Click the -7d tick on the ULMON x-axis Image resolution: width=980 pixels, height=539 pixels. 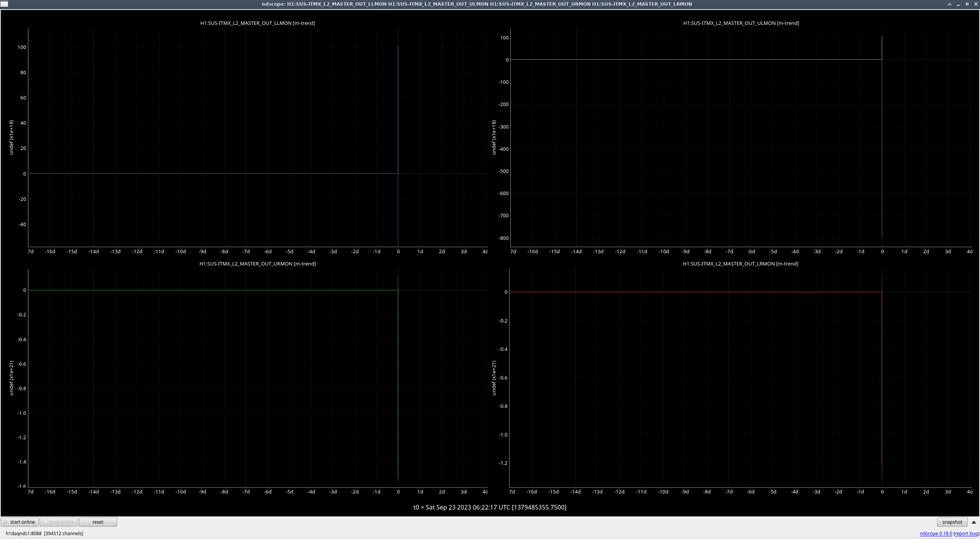(729, 251)
